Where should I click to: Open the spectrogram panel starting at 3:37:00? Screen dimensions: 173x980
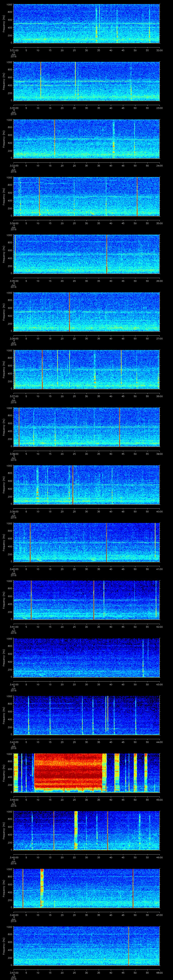86,369
